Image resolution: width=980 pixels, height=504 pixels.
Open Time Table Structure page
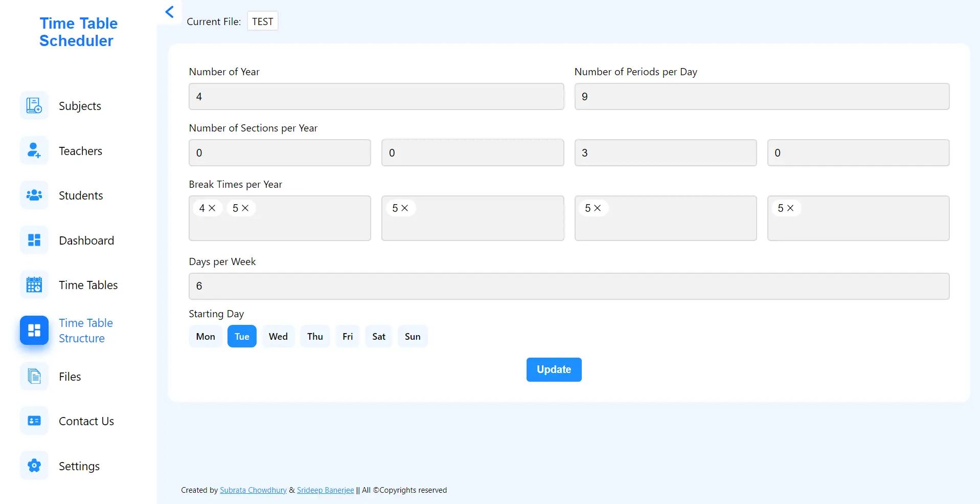coord(86,331)
